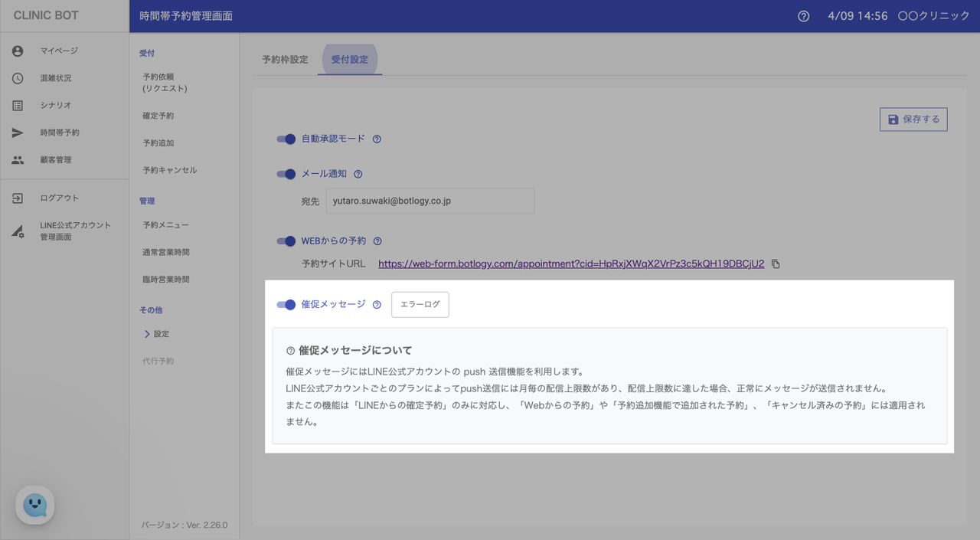980x540 pixels.
Task: Select the 受付設定 tab
Action: click(350, 60)
